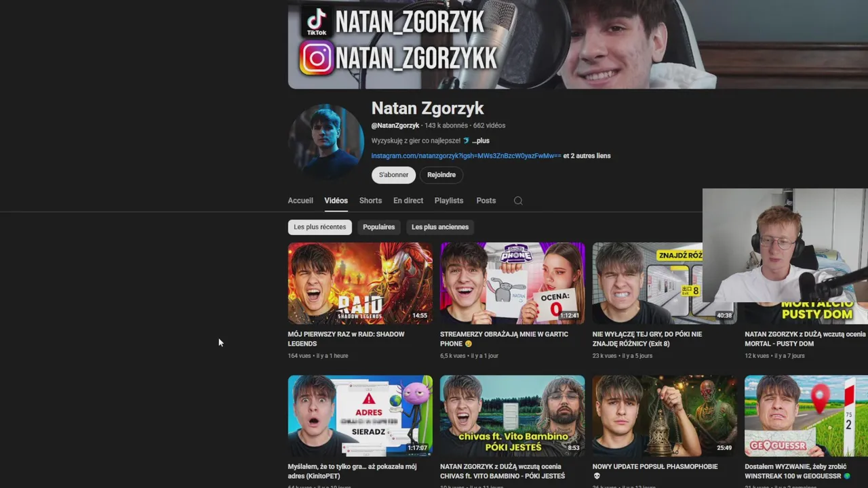Click '23 k vues • il y a 5 jours'
The width and height of the screenshot is (868, 488).
[623, 356]
